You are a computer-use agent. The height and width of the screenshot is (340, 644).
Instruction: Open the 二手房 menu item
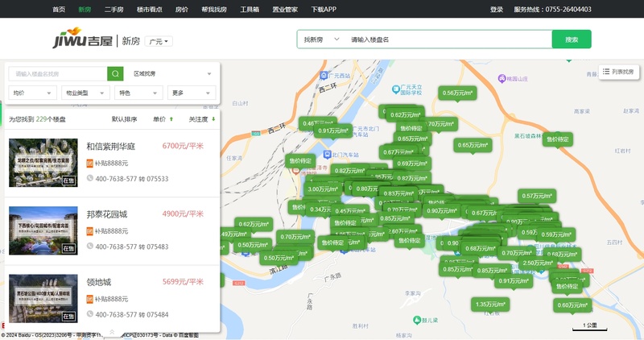pos(113,10)
